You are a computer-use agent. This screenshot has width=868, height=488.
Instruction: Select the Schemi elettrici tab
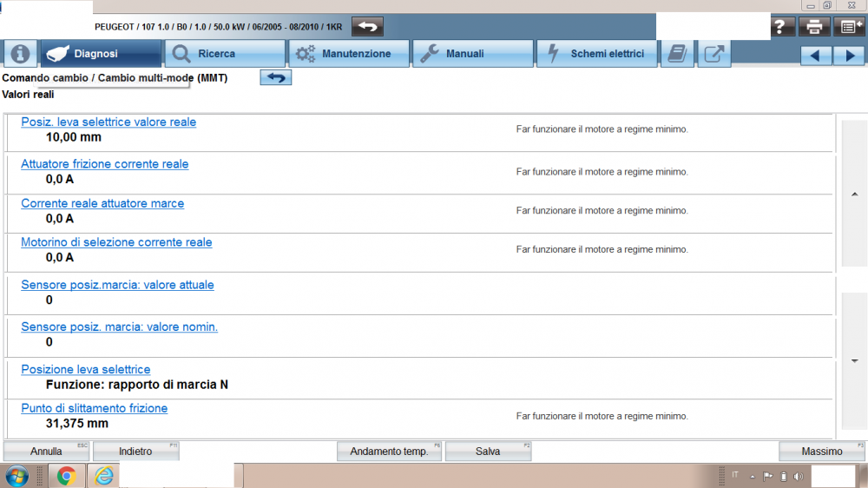(597, 54)
